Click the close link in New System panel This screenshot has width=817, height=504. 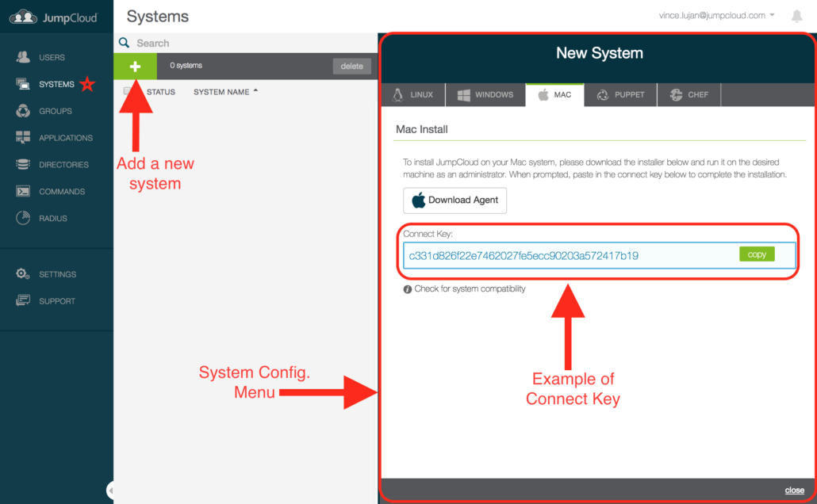[794, 491]
